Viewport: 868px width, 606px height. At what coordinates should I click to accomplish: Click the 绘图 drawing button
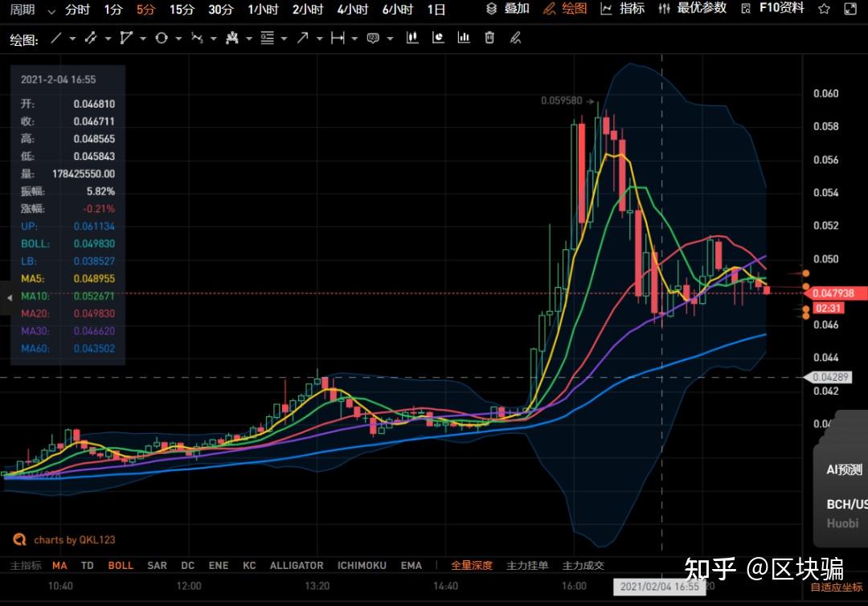click(565, 9)
